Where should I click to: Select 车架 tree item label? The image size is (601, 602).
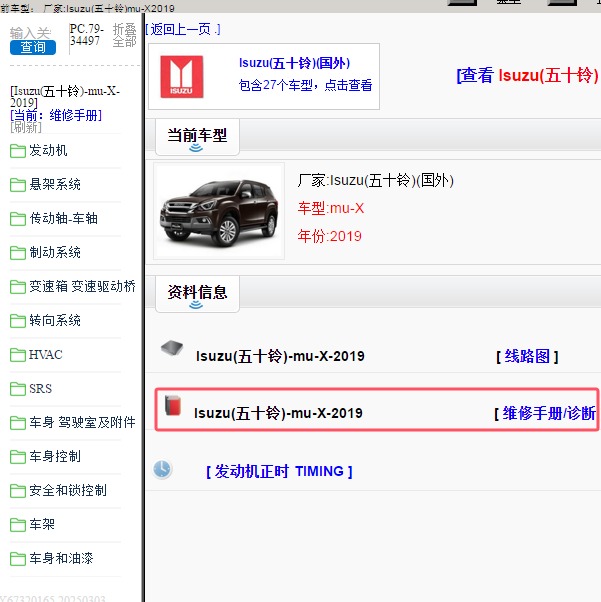[x=42, y=524]
